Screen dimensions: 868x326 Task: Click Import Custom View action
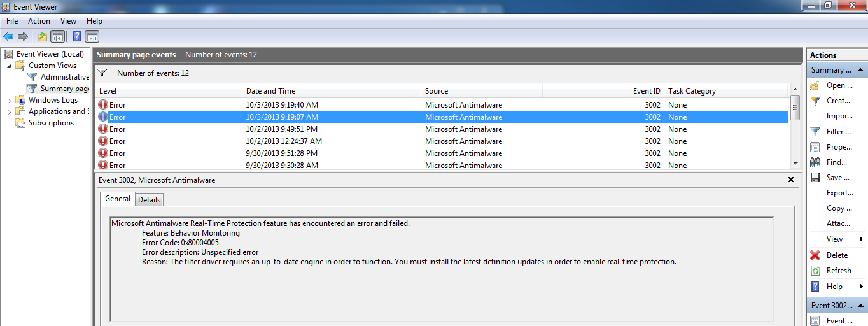click(839, 116)
